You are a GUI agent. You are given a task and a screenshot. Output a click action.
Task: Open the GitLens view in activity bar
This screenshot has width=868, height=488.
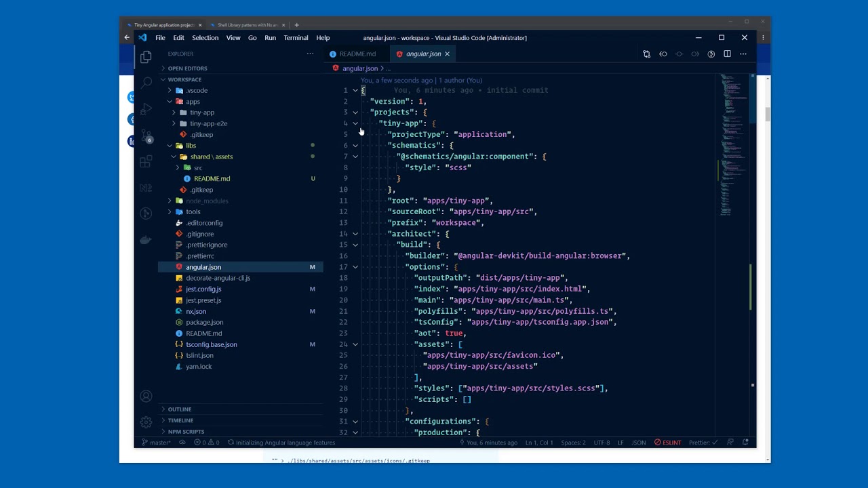click(x=146, y=213)
